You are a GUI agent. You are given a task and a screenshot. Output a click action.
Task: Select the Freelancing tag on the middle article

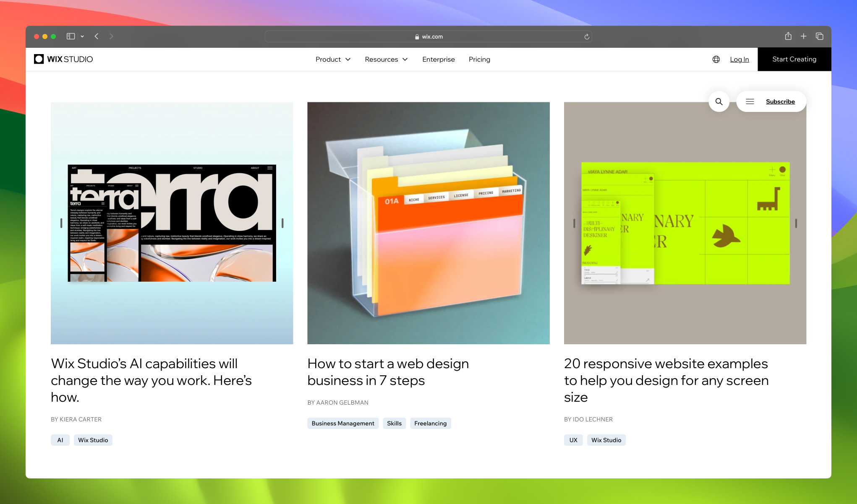click(430, 423)
